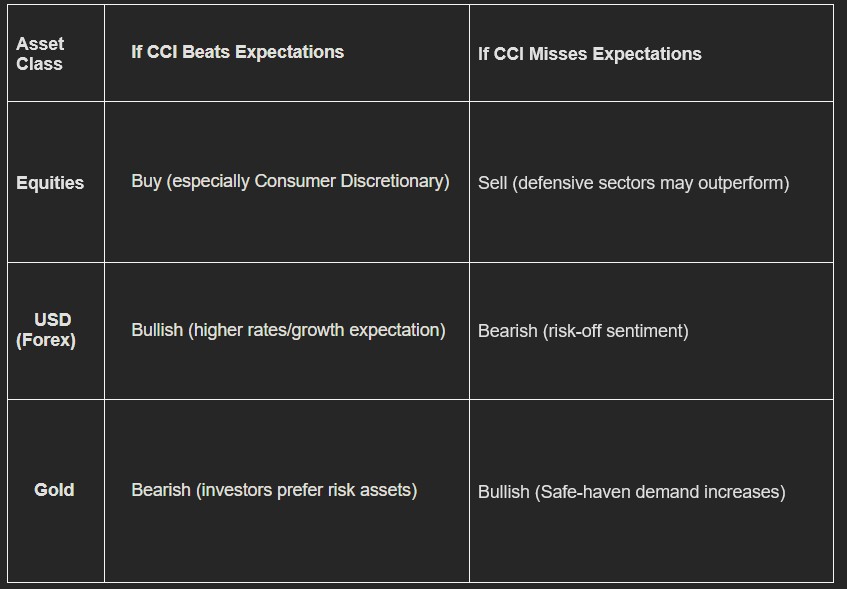Click the "USD (Forex)" row label
The height and width of the screenshot is (589, 847).
47,330
